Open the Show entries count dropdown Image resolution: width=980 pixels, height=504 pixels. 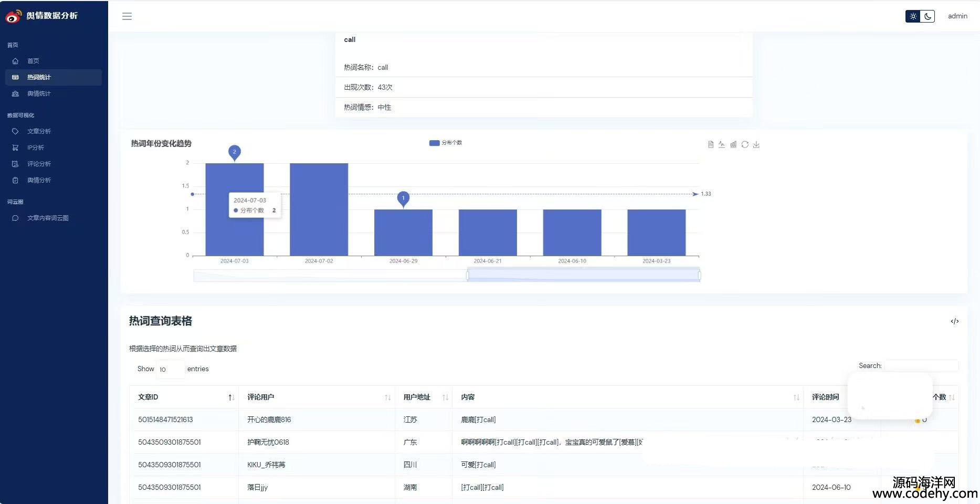[170, 369]
